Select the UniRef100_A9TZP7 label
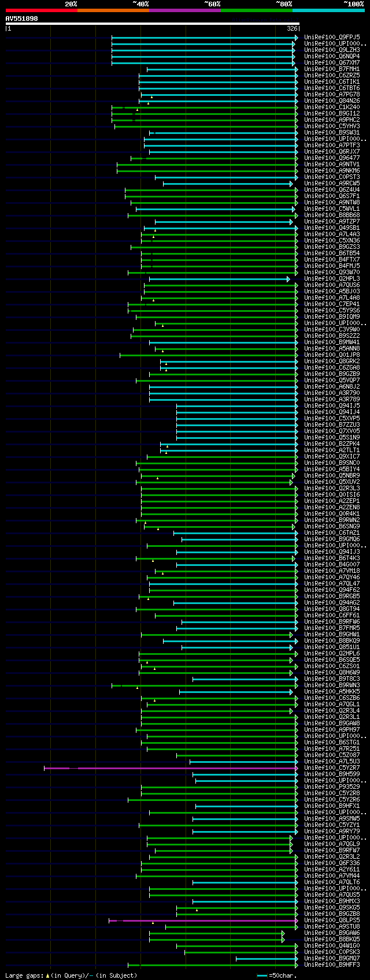The width and height of the screenshot is (370, 980). 332,222
